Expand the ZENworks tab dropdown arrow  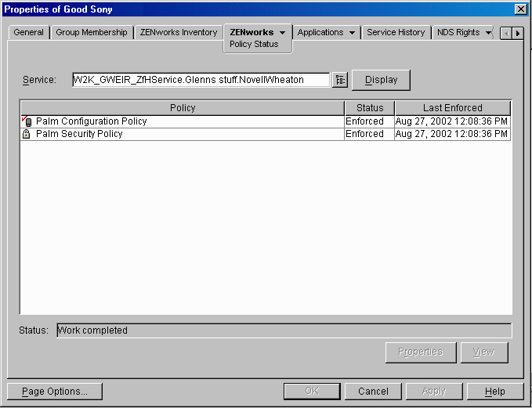[x=282, y=33]
